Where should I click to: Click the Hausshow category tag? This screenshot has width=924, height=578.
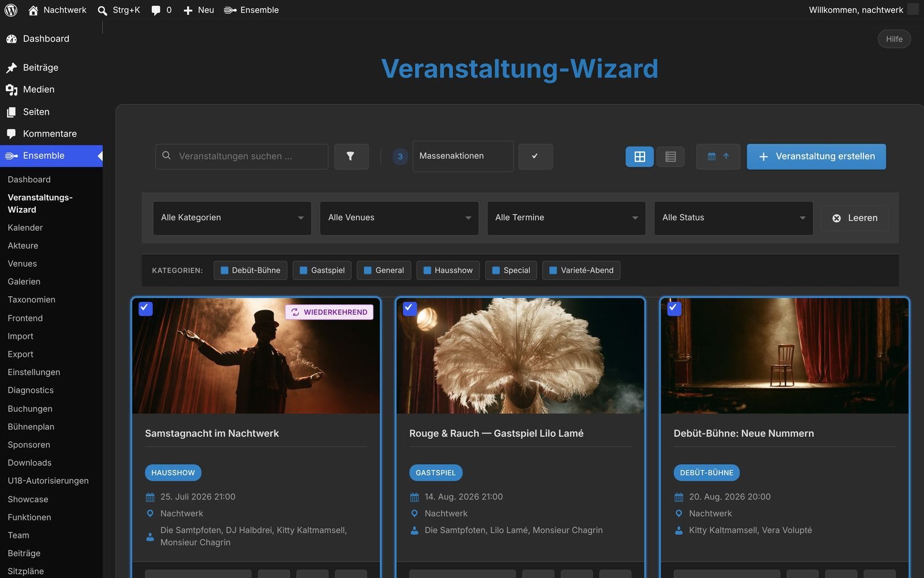click(173, 473)
